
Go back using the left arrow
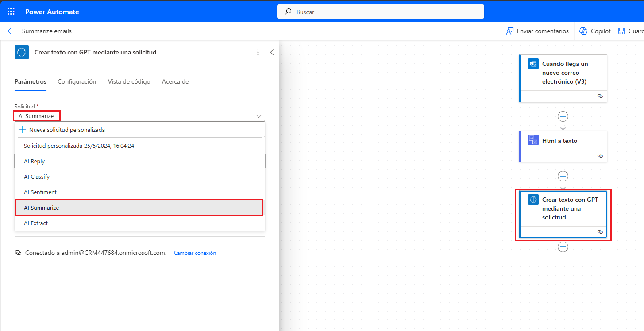tap(11, 31)
